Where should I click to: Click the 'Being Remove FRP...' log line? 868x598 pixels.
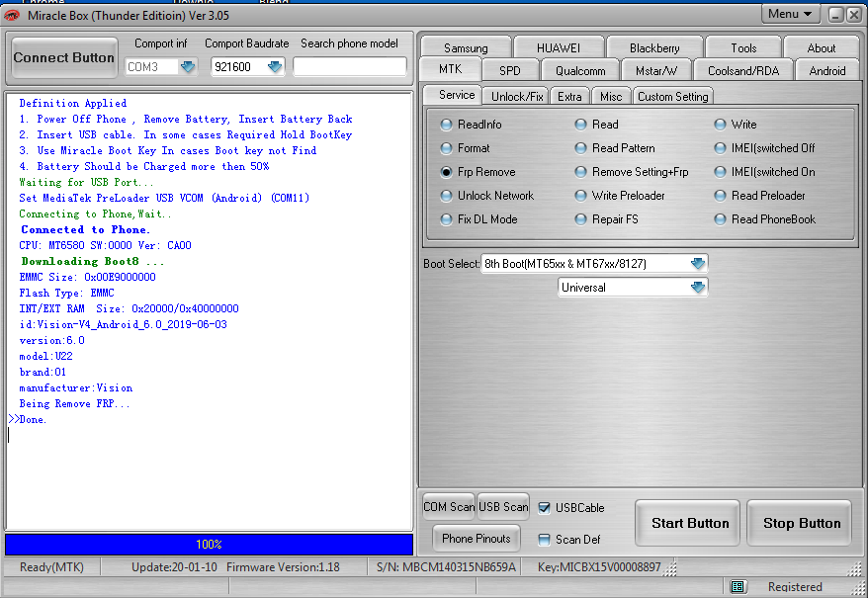point(74,403)
